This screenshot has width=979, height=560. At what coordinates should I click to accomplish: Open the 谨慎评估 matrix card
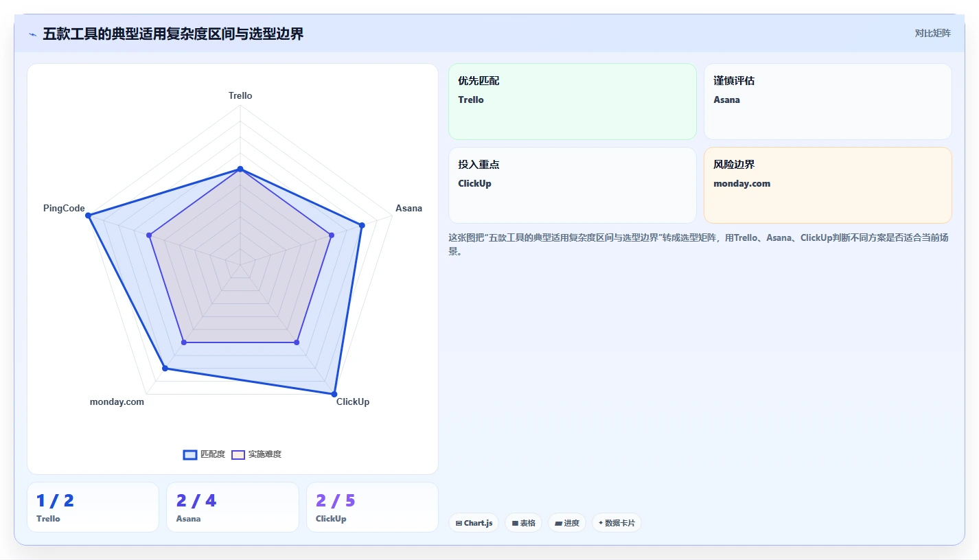coord(828,102)
